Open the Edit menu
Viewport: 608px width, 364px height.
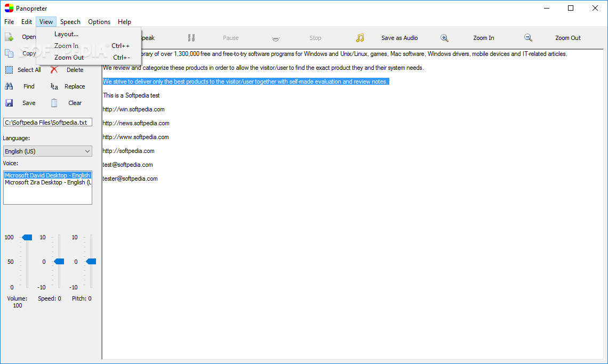pos(26,22)
